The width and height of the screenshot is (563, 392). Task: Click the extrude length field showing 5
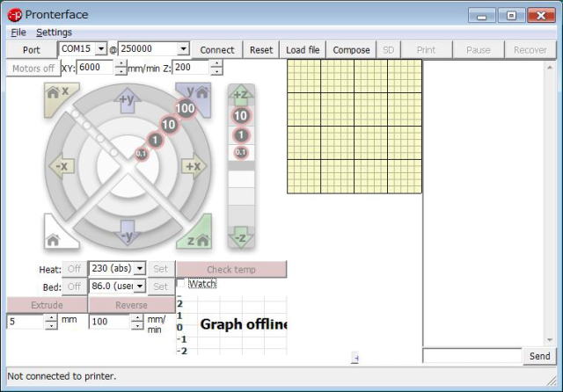[26, 322]
